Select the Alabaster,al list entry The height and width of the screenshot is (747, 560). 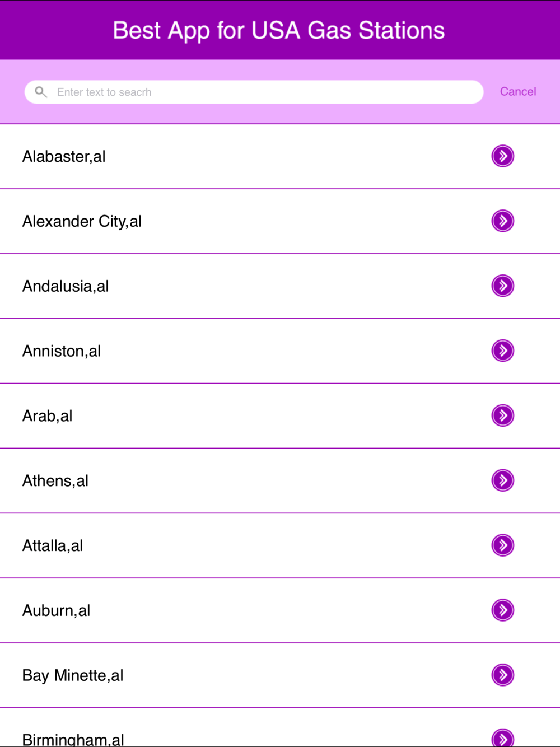[x=280, y=157]
